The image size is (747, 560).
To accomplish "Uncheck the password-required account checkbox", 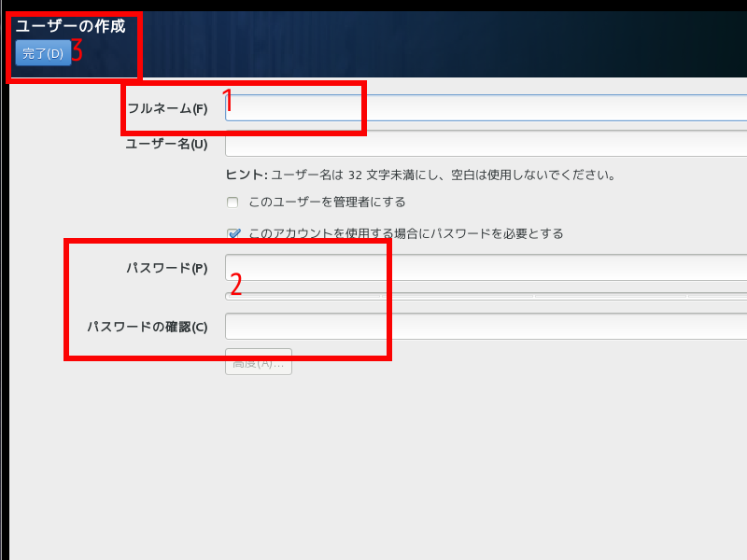I will tap(233, 234).
